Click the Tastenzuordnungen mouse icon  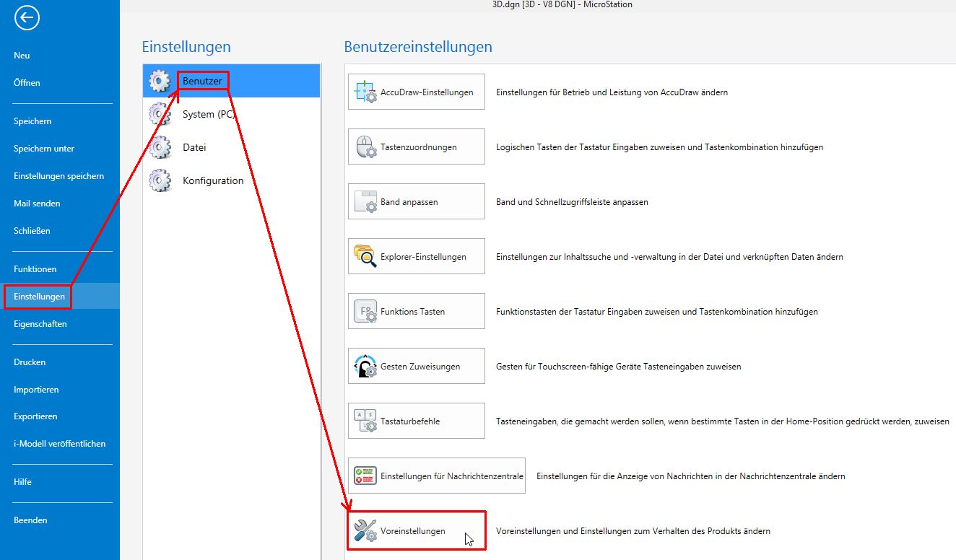coord(365,147)
